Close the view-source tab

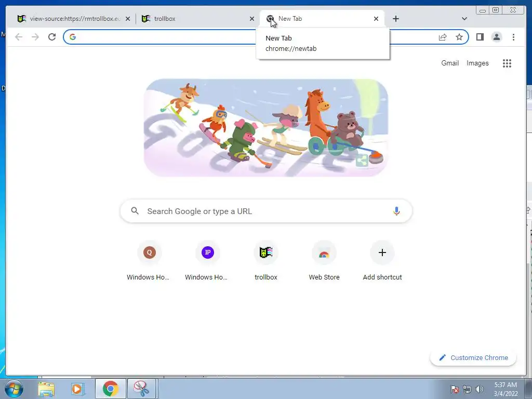click(128, 19)
